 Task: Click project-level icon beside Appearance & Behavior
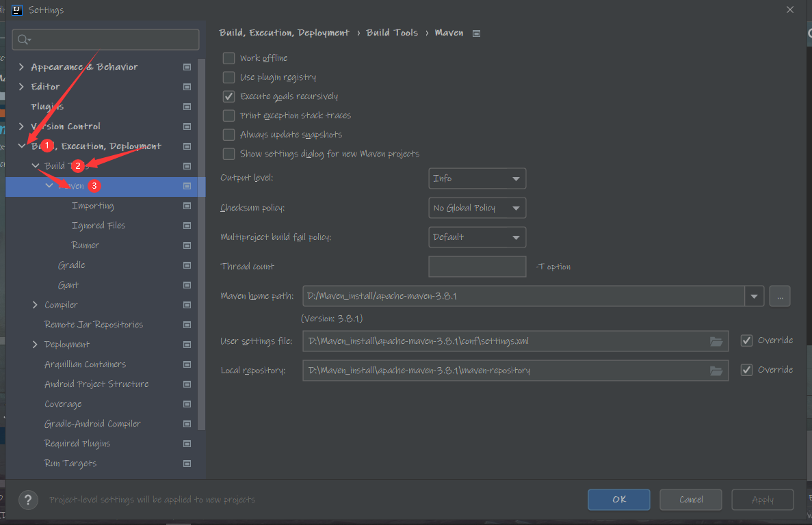point(187,67)
